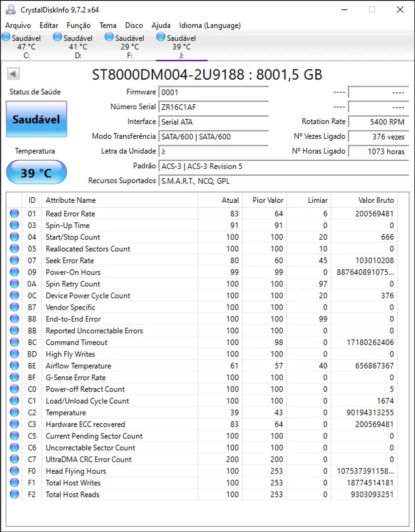This screenshot has width=415, height=532.
Task: Click the Nº Horas Ligado value 1073 horas
Action: click(378, 151)
